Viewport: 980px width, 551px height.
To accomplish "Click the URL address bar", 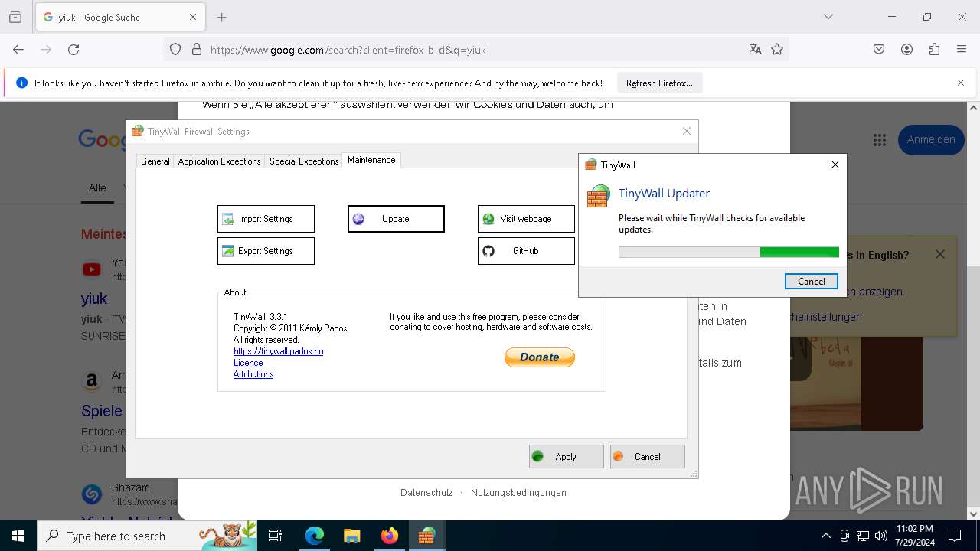I will 476,50.
